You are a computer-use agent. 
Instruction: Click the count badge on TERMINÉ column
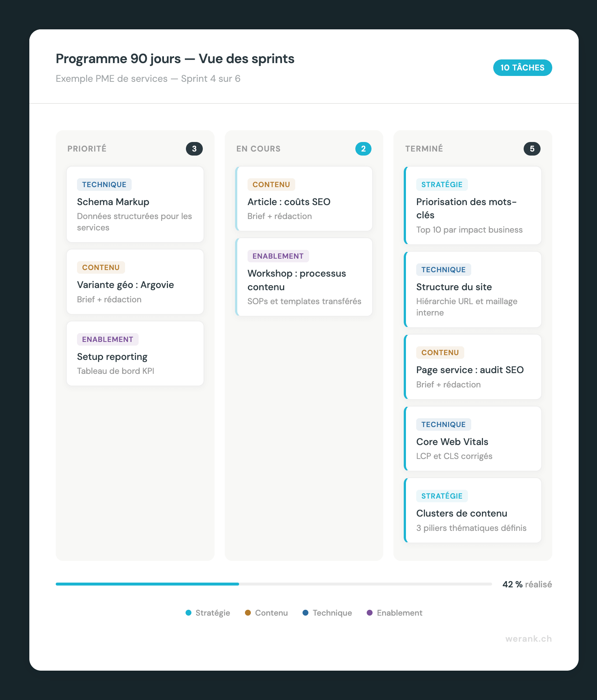pos(532,149)
